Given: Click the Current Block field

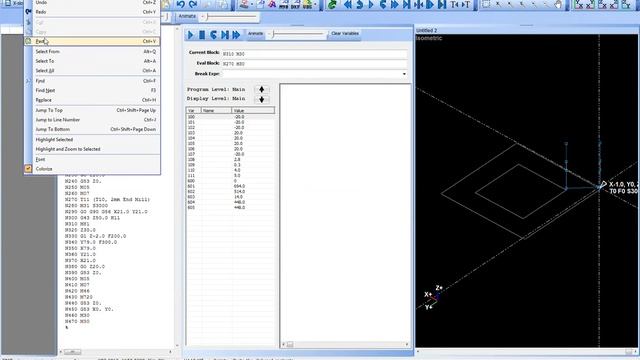Looking at the screenshot, I should pos(315,53).
